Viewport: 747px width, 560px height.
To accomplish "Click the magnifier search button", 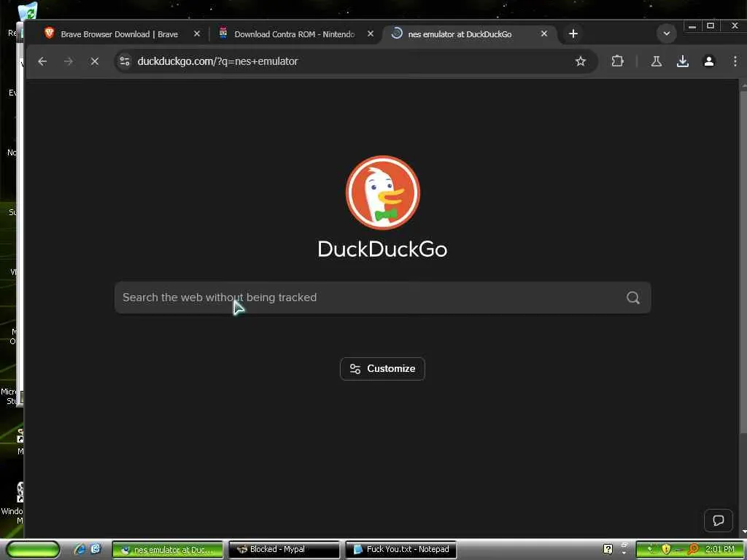I will point(633,297).
